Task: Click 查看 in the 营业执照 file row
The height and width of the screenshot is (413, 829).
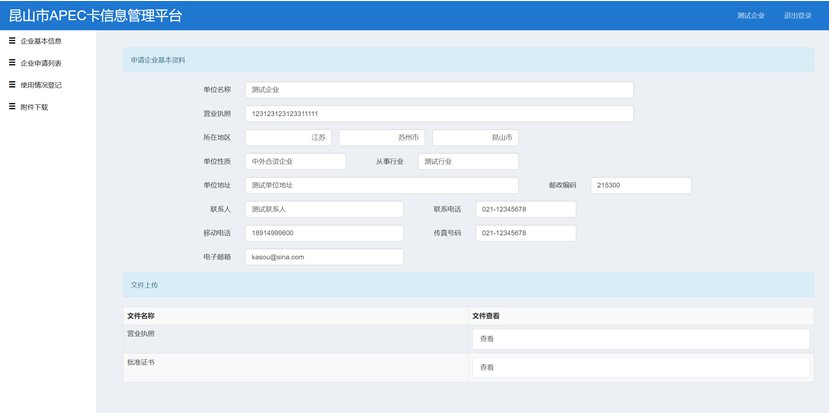Action: tap(640, 339)
